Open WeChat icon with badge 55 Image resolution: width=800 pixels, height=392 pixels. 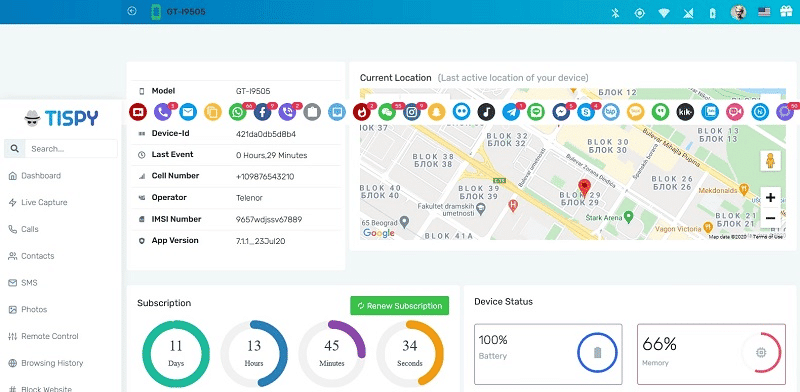pos(387,112)
